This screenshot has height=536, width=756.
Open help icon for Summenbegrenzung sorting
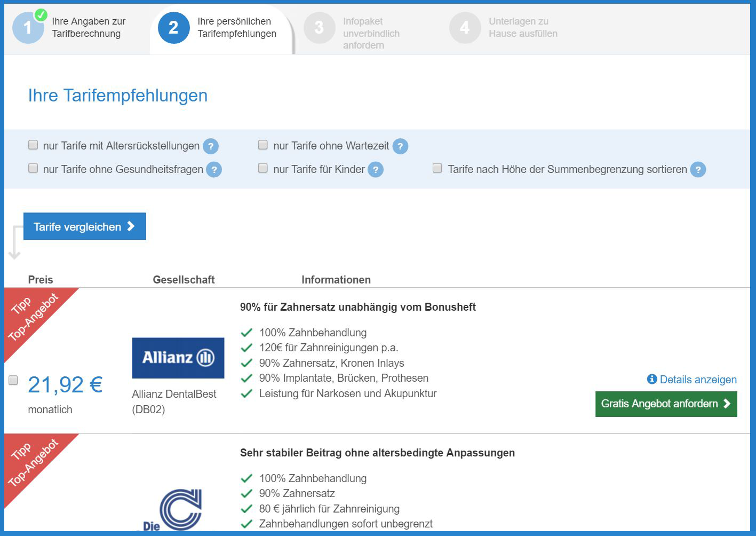click(698, 170)
